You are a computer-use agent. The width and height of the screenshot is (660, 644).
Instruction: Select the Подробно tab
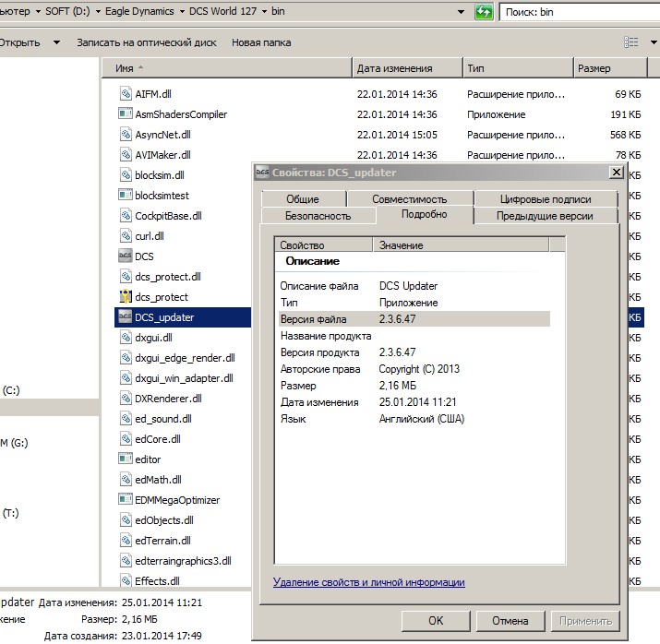click(425, 214)
